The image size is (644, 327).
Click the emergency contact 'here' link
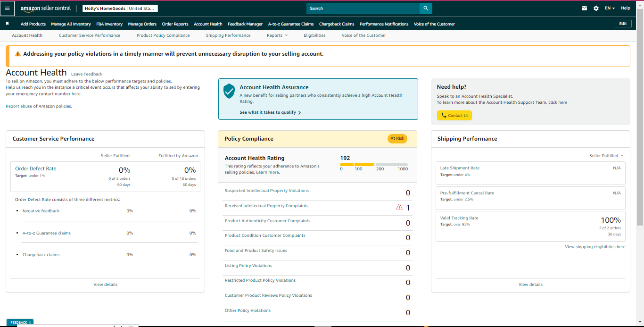[76, 94]
